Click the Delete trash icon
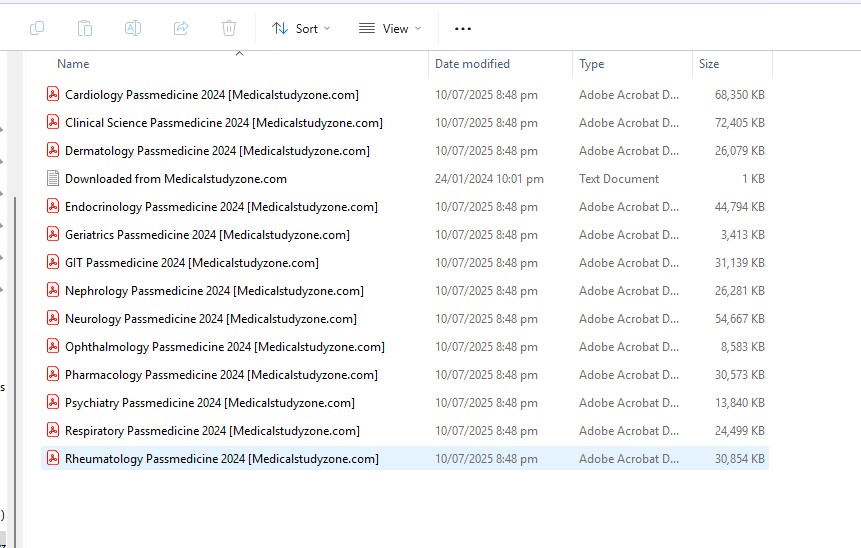This screenshot has width=861, height=548. click(x=229, y=28)
